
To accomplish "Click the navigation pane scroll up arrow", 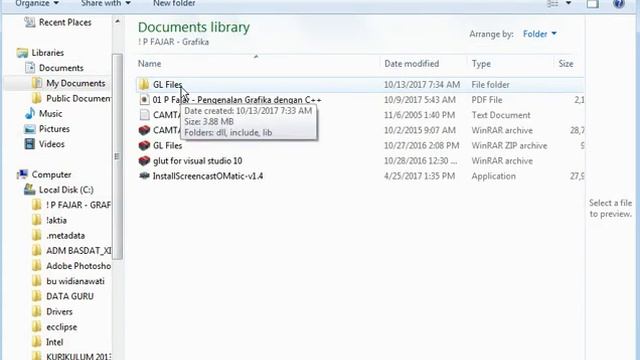I will (x=118, y=21).
